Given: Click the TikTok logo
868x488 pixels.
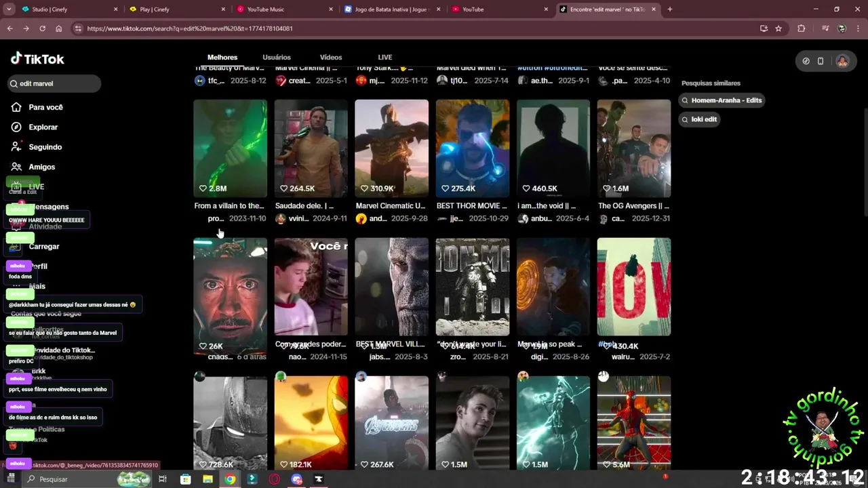Looking at the screenshot, I should 37,59.
